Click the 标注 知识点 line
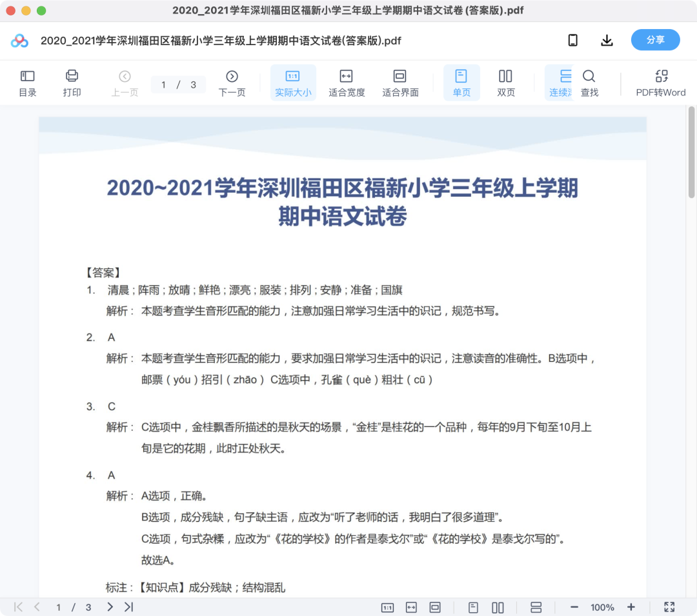 [195, 588]
